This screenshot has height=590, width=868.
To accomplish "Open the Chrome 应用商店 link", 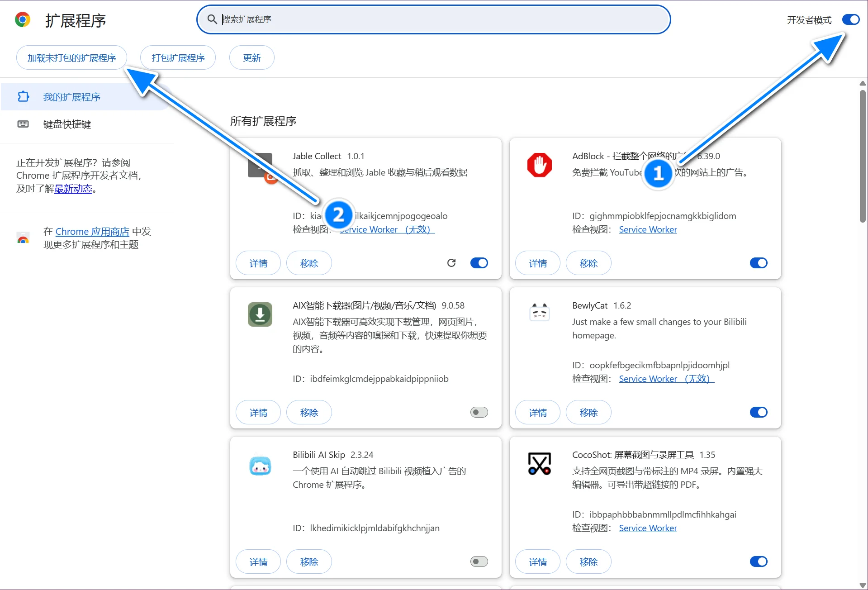I will [x=92, y=232].
